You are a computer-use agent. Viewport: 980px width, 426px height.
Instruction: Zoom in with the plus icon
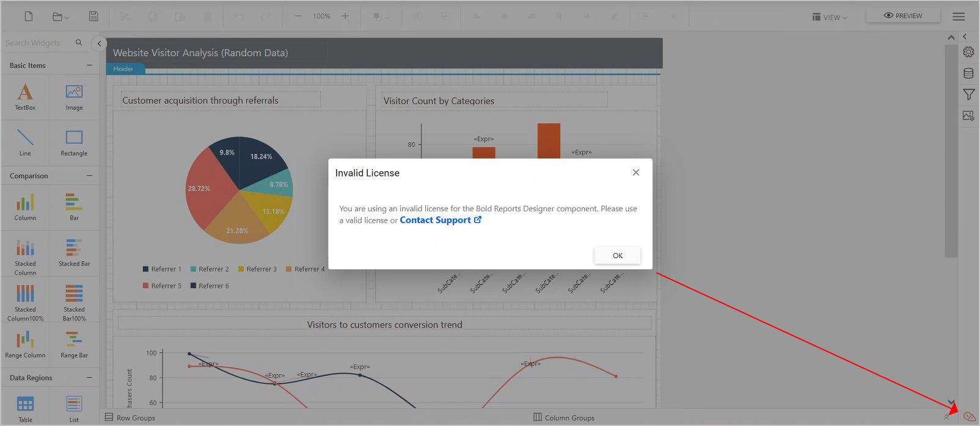[x=345, y=16]
